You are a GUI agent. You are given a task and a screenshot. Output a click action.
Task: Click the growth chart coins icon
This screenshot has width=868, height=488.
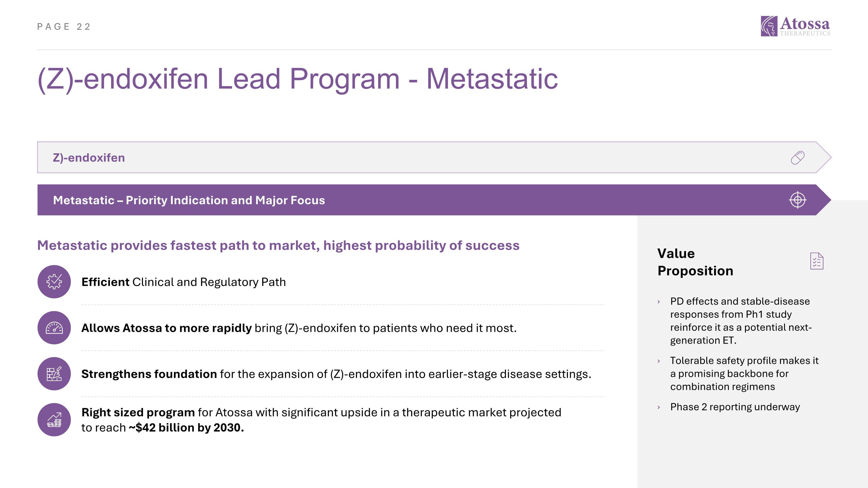pos(54,420)
